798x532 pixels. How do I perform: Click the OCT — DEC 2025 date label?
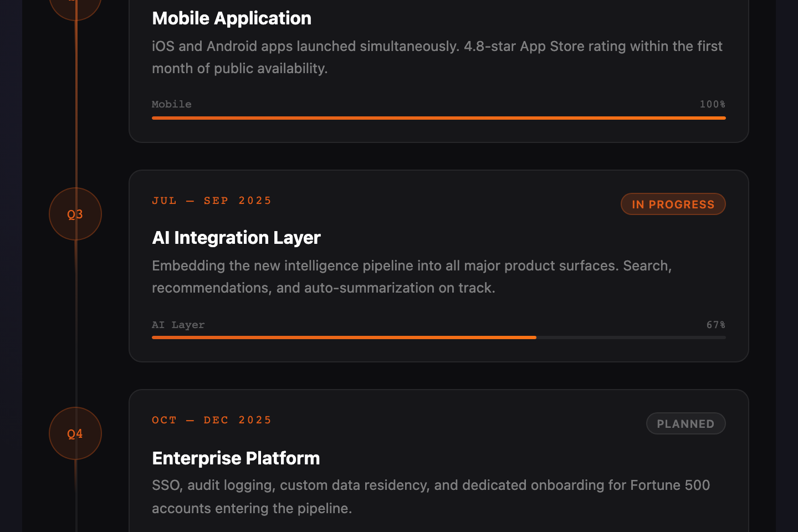[212, 420]
